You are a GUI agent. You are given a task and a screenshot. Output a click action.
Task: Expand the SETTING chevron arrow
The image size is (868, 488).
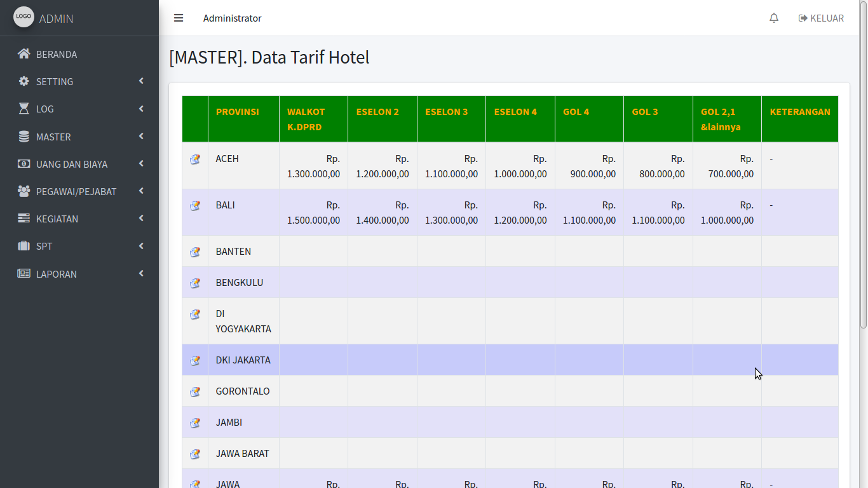(141, 81)
